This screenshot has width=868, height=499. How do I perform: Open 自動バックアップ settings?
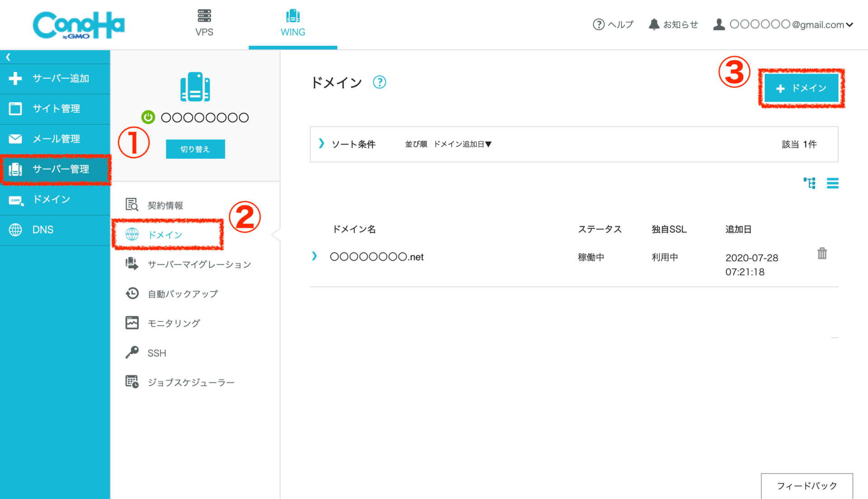click(x=183, y=294)
